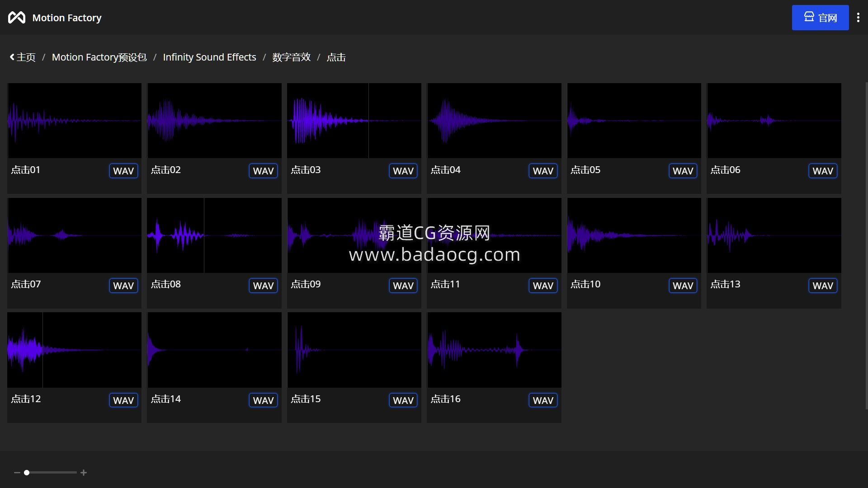Select the 点击09 file name
Image resolution: width=868 pixels, height=488 pixels.
(306, 284)
